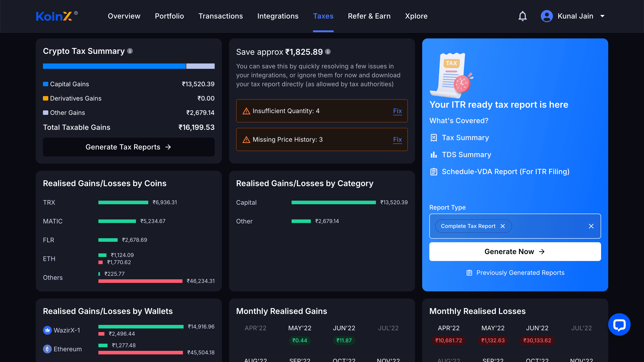Click the JUN'22 gains value ₹11.87

[x=344, y=340]
